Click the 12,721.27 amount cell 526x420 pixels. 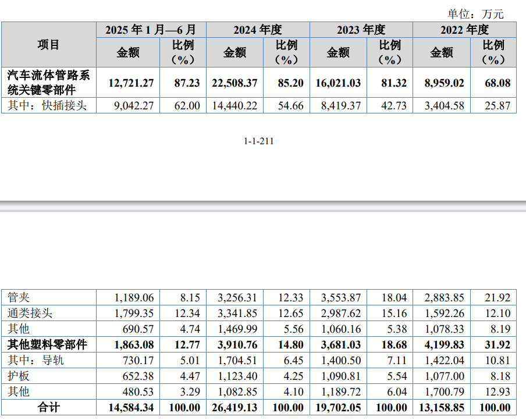tap(131, 83)
